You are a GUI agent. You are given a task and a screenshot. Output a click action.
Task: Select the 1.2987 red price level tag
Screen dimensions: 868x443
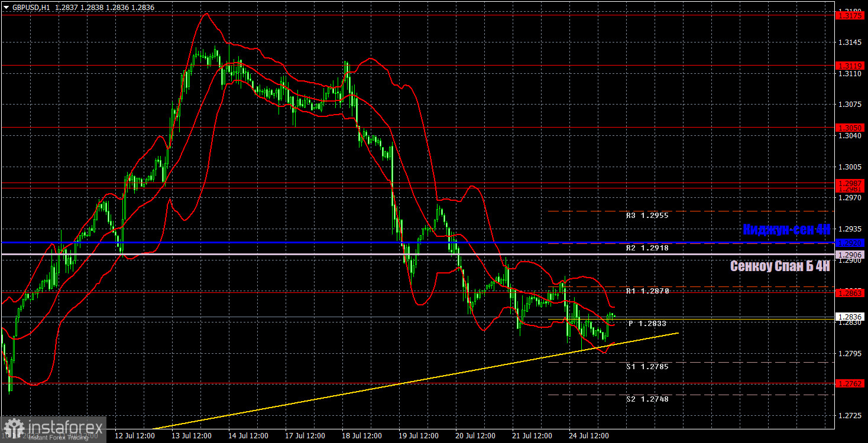click(x=850, y=184)
